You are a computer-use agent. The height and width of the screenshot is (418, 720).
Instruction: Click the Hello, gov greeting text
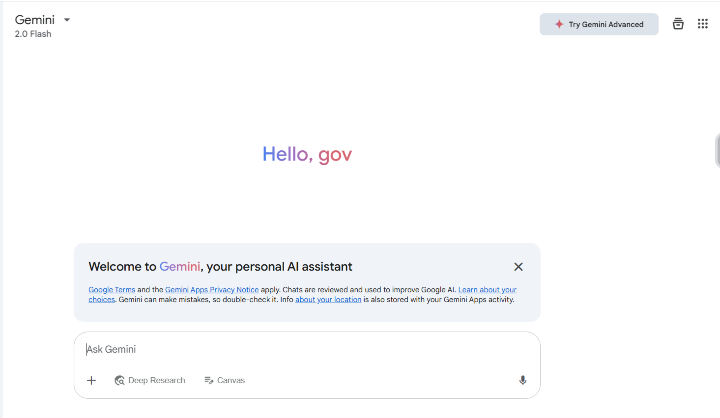coord(307,154)
